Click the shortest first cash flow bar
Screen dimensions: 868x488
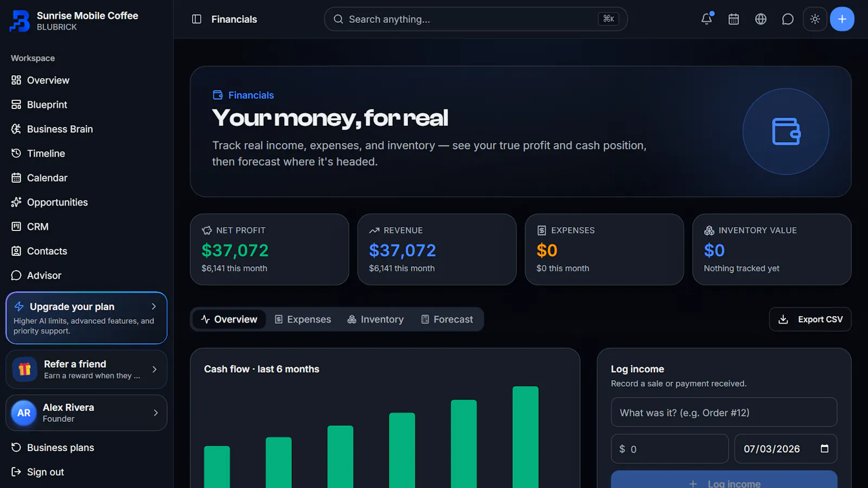(216, 467)
